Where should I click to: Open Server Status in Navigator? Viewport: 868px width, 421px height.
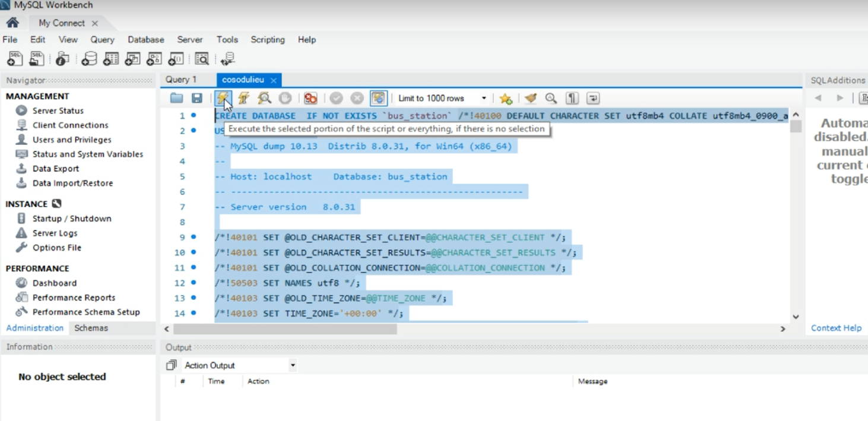tap(58, 110)
